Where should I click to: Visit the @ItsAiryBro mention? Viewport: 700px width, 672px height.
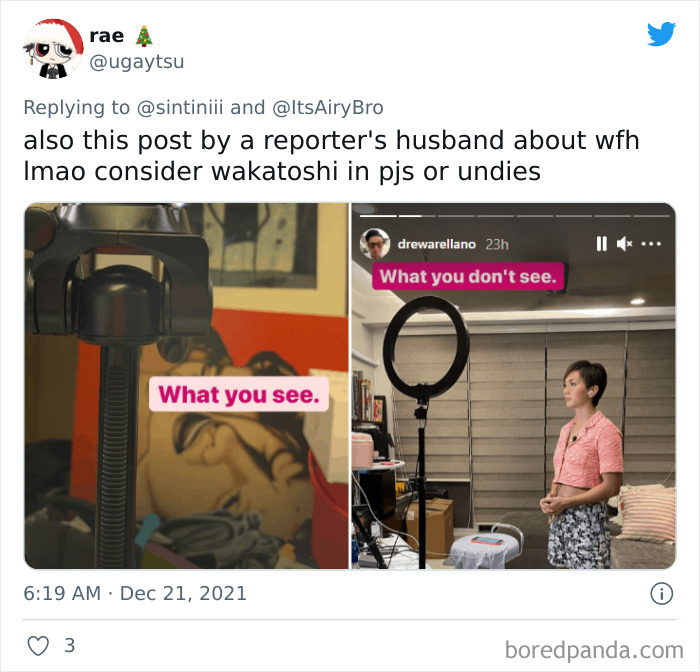[x=328, y=108]
